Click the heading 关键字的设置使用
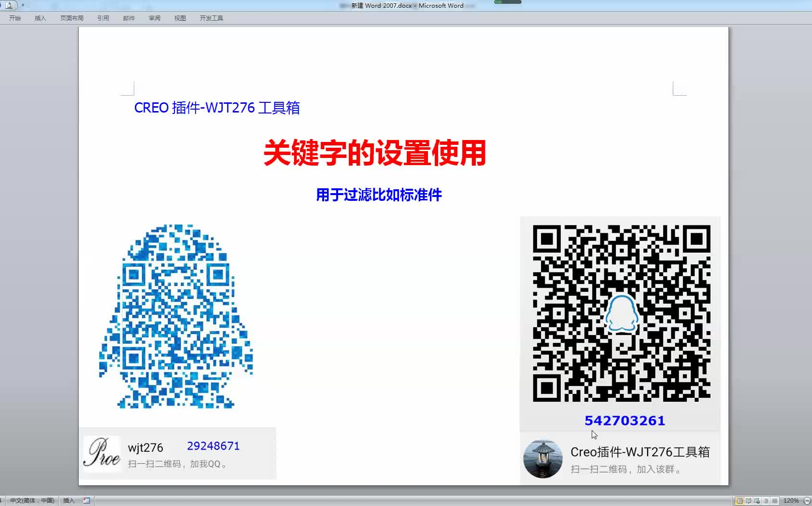Image resolution: width=812 pixels, height=506 pixels. pos(375,153)
